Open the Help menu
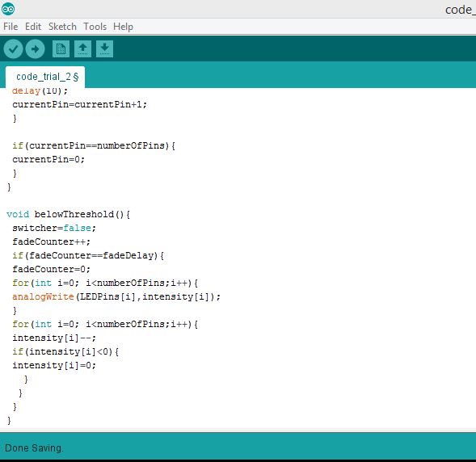 pyautogui.click(x=123, y=27)
